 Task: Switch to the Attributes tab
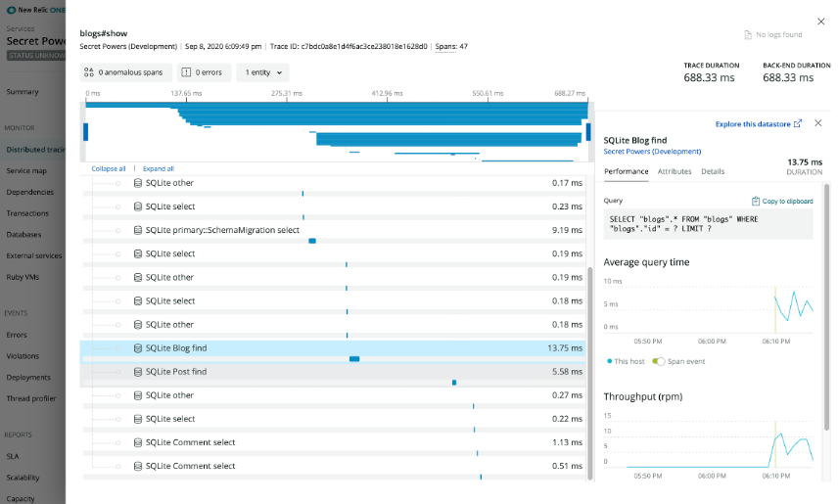[675, 171]
